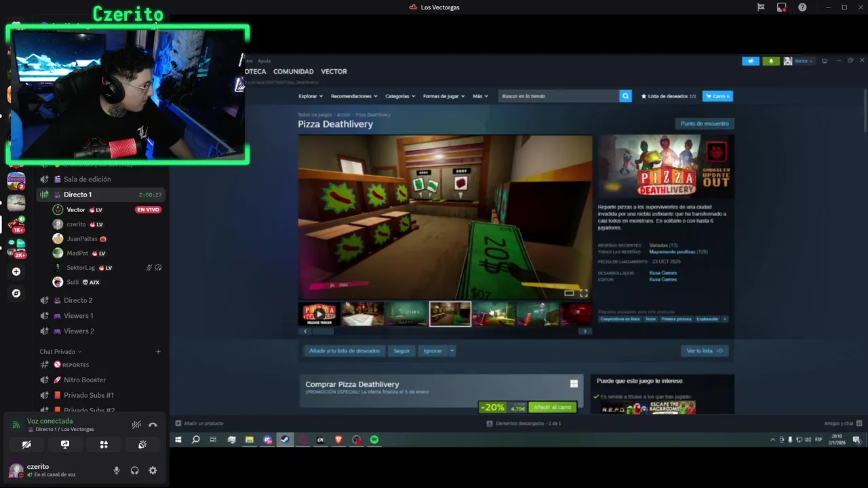Viewport: 868px width, 488px height.
Task: Open REPORTES text channel
Action: 100,365
